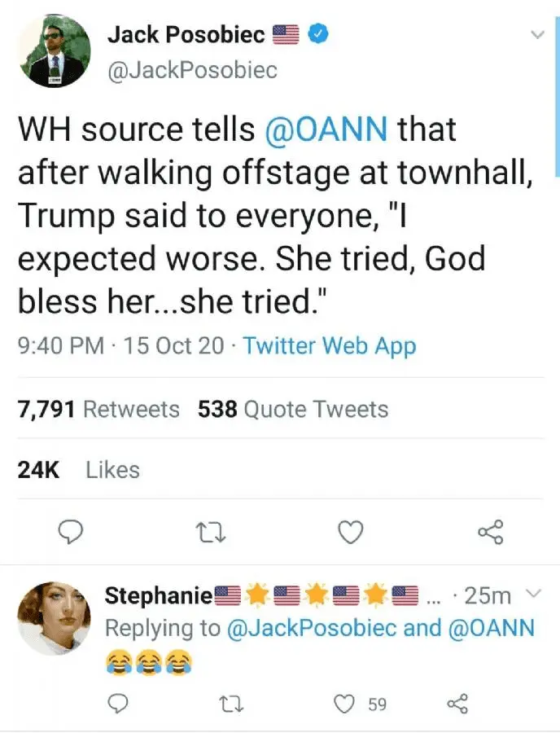
Task: Open Jack Posobiec's profile picture
Action: 55,50
